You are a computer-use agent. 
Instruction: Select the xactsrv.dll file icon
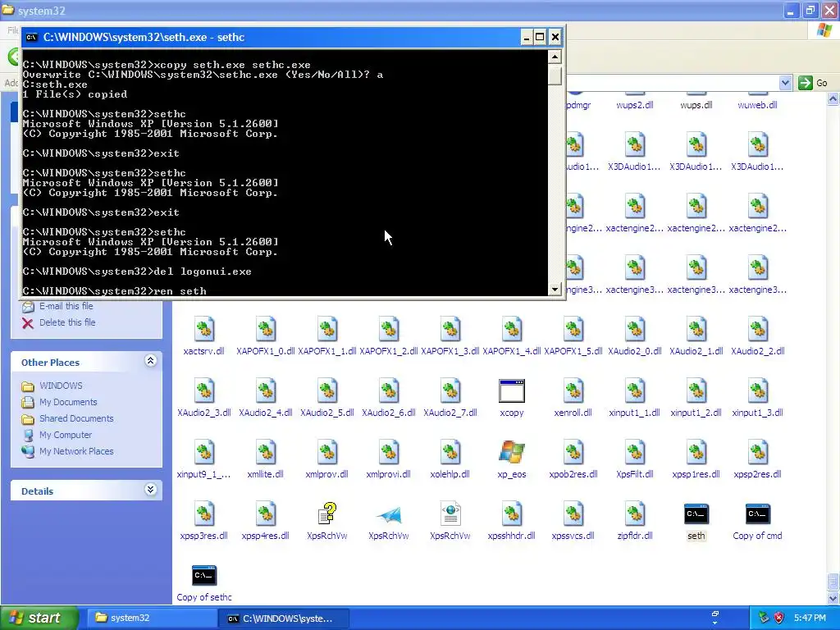pyautogui.click(x=204, y=330)
